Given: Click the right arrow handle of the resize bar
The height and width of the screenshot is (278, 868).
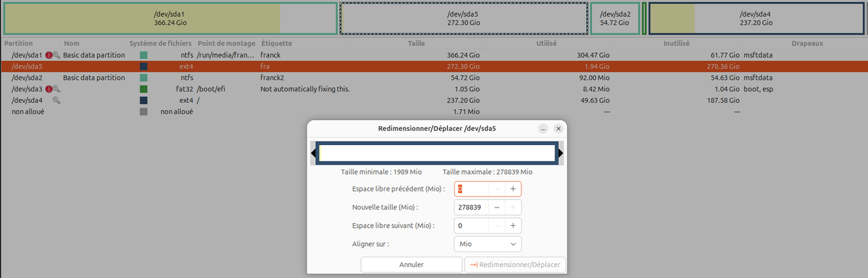Looking at the screenshot, I should tap(561, 154).
